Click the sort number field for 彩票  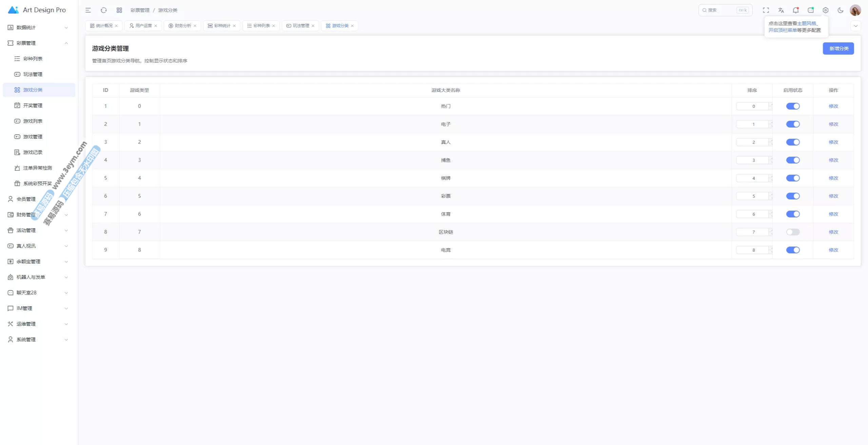pyautogui.click(x=753, y=196)
